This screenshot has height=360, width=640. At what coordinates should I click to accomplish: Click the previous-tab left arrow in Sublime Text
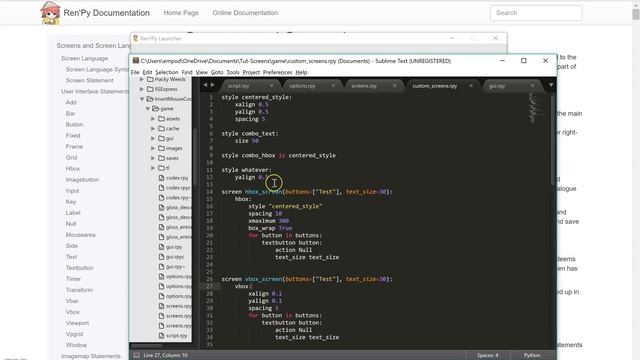(205, 85)
